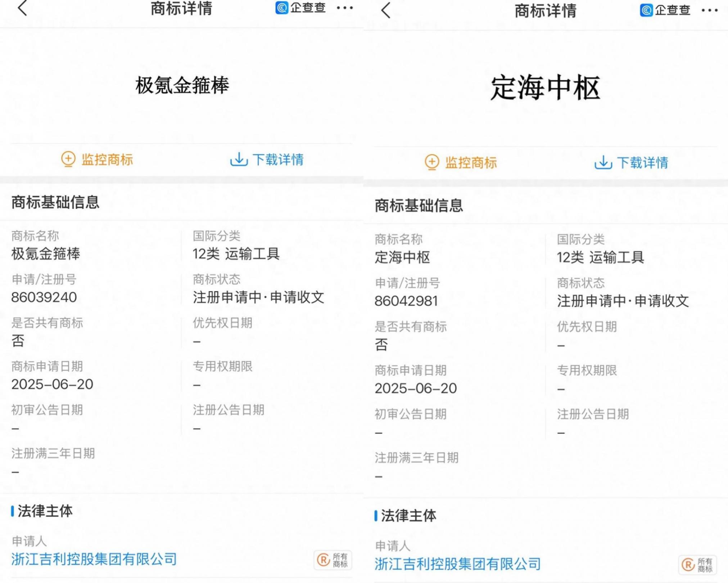
Task: Tap back arrow on left trademark page
Action: 22,8
